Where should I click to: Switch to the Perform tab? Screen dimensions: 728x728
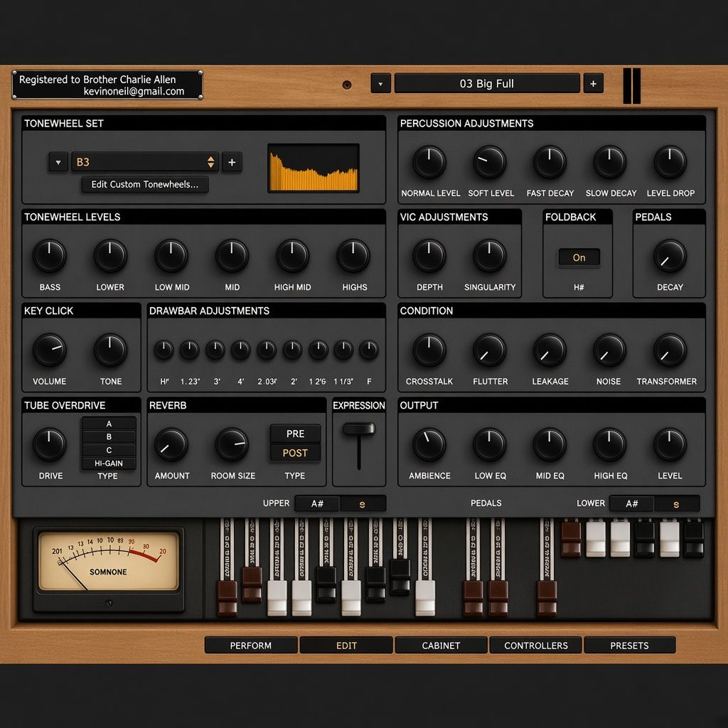click(x=251, y=646)
